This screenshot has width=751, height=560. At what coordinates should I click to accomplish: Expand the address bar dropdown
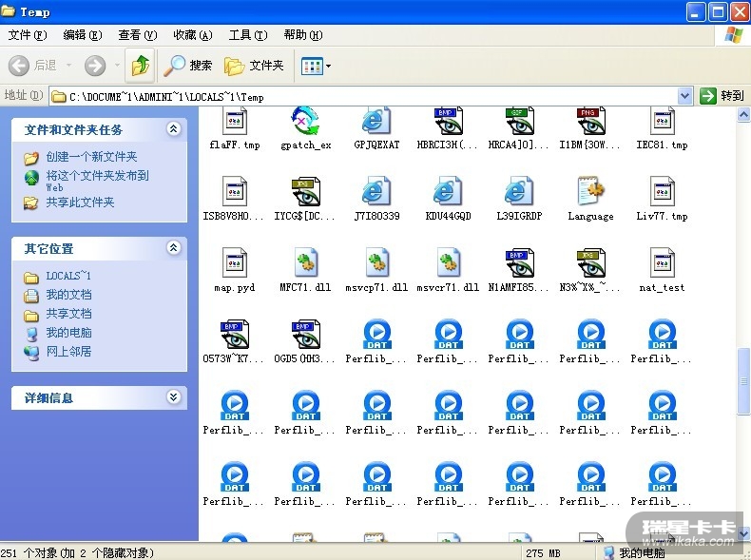coord(685,96)
